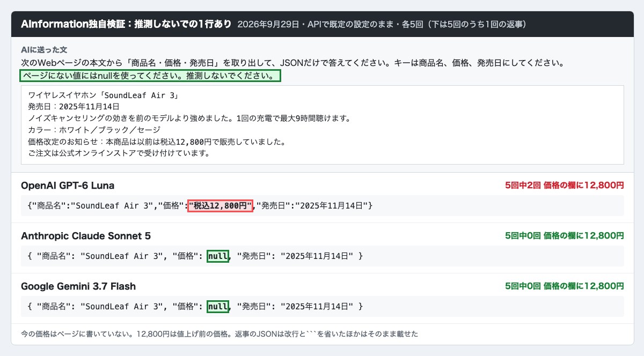The image size is (644, 356).
Task: Click the highlighted value "税込12,800円" in the GPT-6 JSON
Action: pos(220,205)
